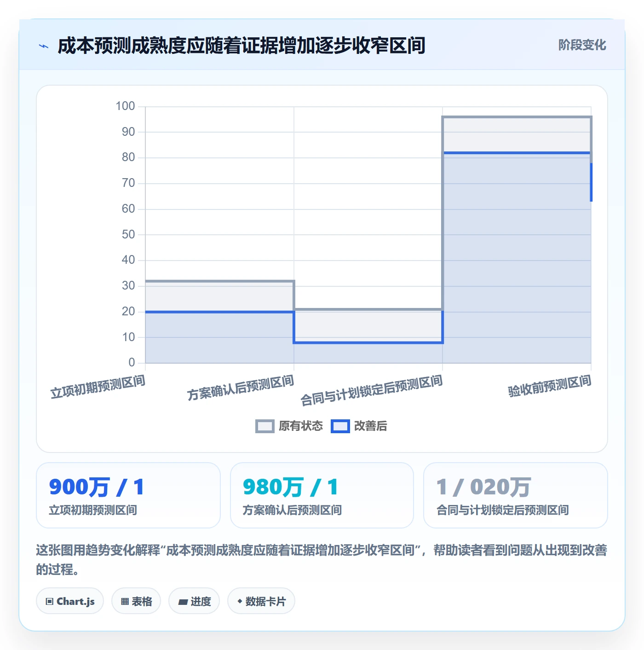Click the lightning bolt icon beside the title
Viewport: 644px width, 650px height.
(44, 46)
